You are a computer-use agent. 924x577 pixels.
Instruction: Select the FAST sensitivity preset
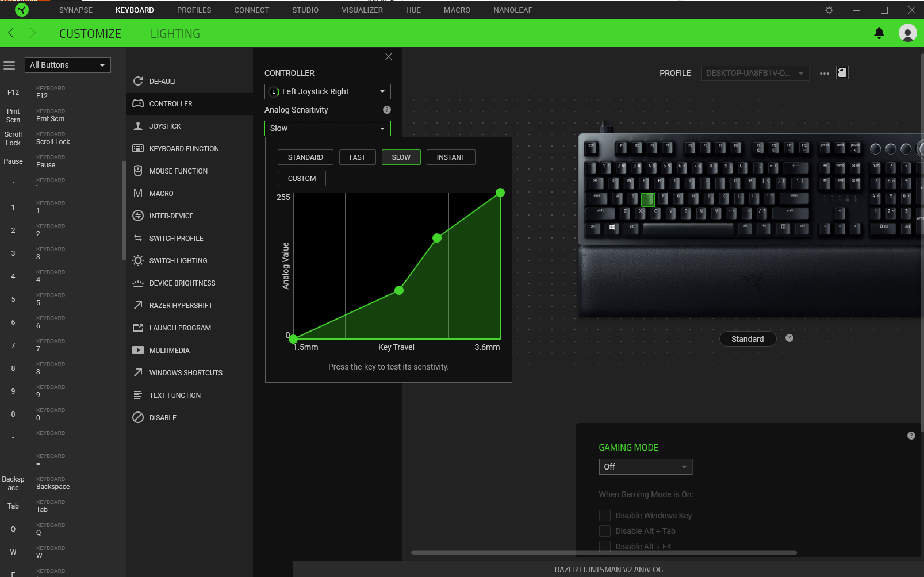click(x=358, y=157)
